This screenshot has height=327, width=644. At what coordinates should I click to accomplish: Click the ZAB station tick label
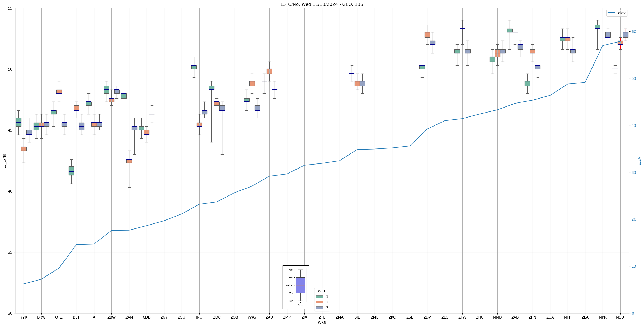(515, 317)
